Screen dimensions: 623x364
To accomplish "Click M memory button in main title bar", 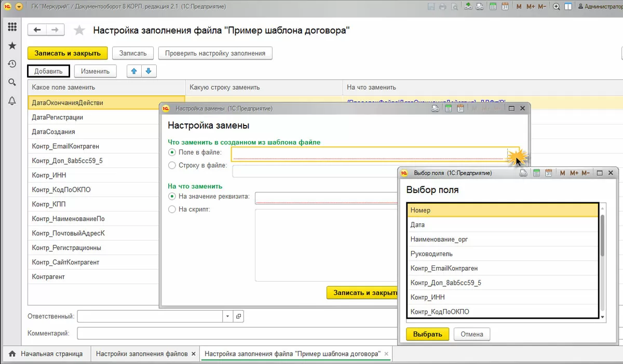I will coord(519,7).
